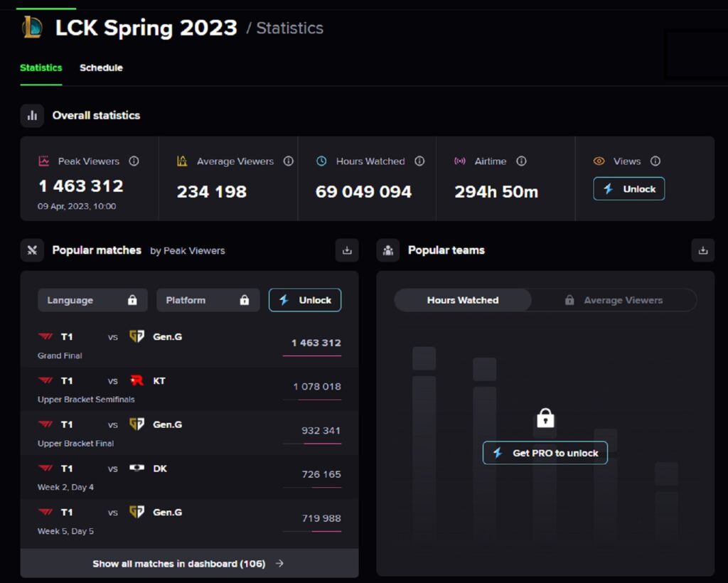Switch to the Schedule tab
Image resolution: width=728 pixels, height=583 pixels.
tap(101, 68)
